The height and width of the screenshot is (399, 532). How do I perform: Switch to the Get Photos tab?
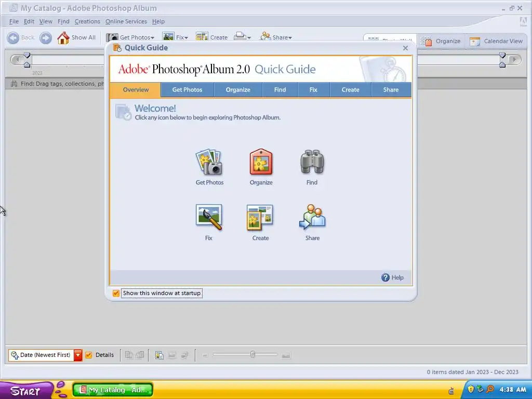tap(187, 90)
